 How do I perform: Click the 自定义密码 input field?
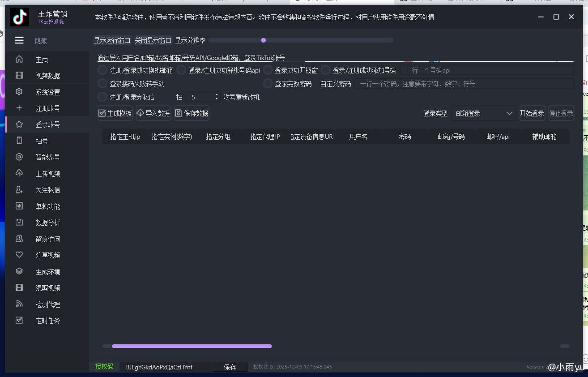[x=464, y=84]
